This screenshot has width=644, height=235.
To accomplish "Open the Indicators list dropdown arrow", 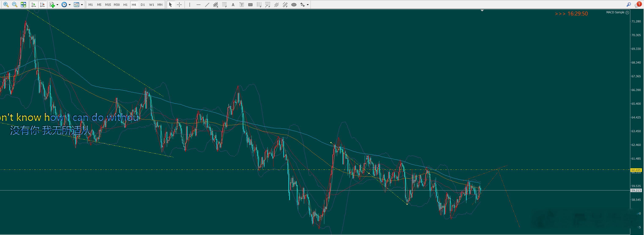I will [x=58, y=4].
